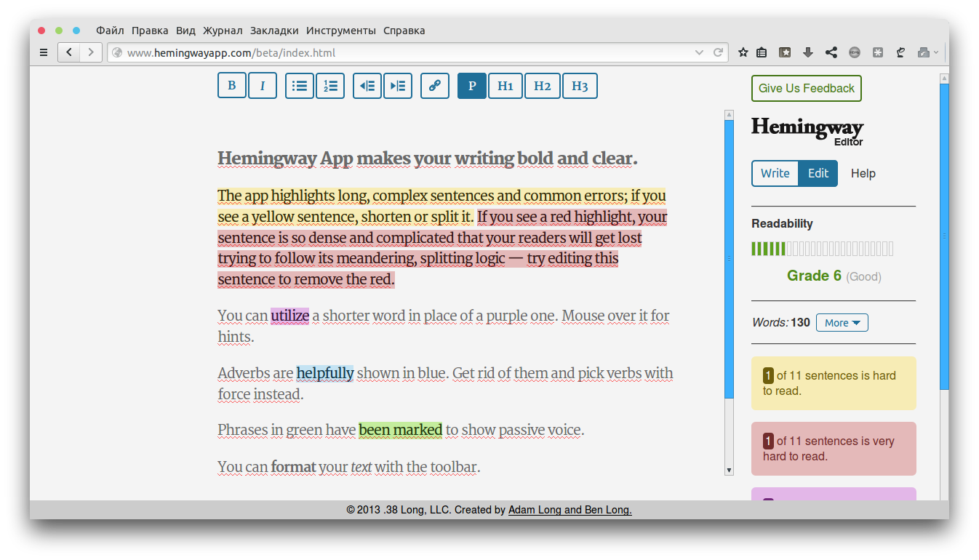Apply Heading 1 style with H1
This screenshot has width=979, height=560.
[506, 86]
